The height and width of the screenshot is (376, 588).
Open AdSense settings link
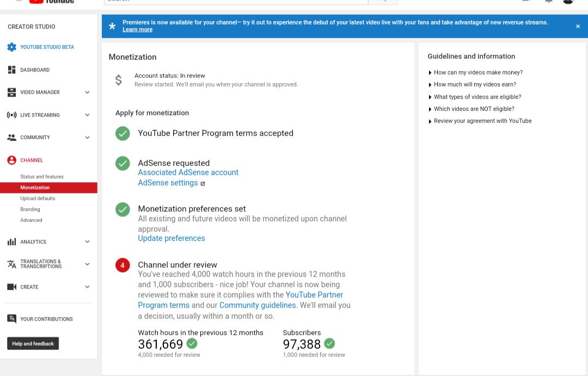168,183
